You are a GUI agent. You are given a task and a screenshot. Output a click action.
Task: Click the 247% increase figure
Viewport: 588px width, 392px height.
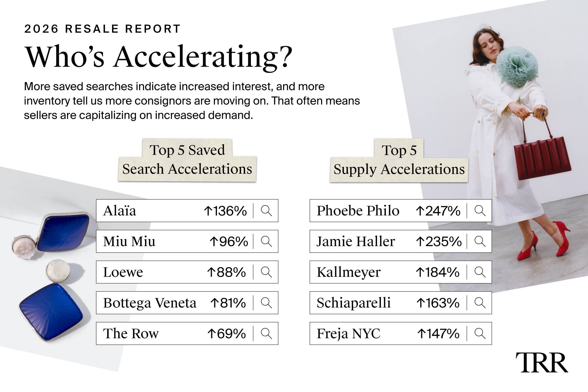point(438,211)
